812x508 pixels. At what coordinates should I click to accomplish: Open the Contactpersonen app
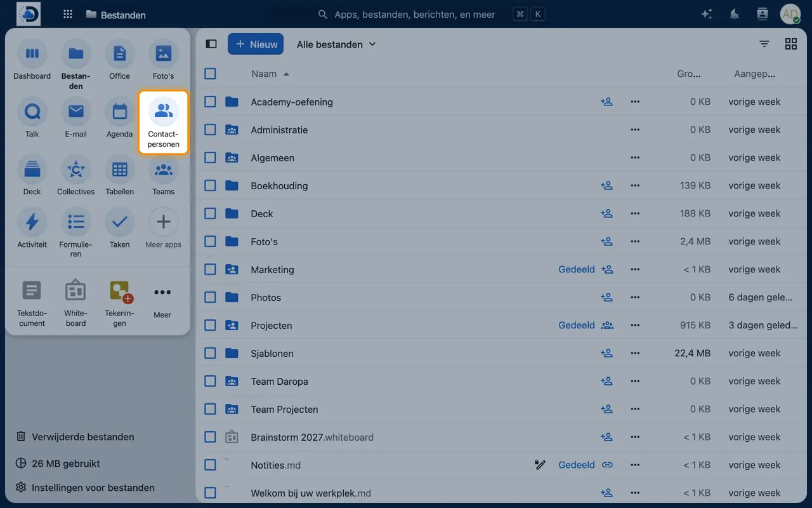pos(164,123)
